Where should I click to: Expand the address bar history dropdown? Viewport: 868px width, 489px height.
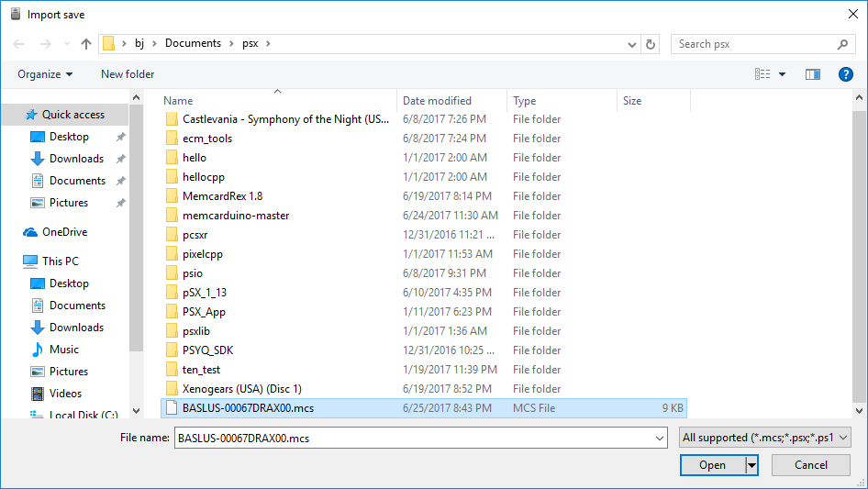[x=632, y=44]
